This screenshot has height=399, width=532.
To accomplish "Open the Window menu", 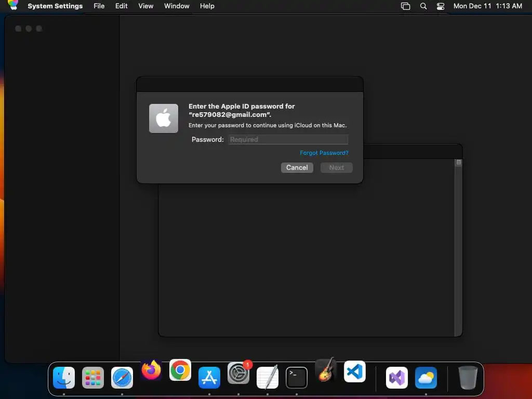I will [177, 6].
